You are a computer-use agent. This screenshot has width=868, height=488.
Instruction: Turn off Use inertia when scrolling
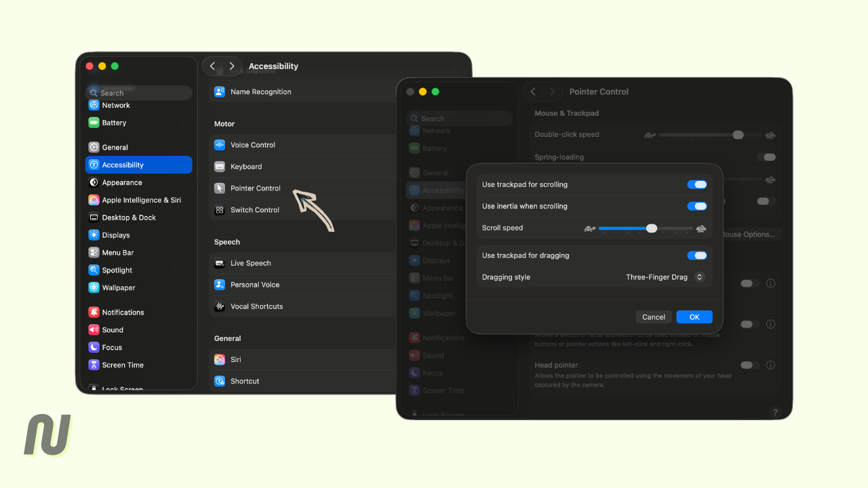pos(697,206)
